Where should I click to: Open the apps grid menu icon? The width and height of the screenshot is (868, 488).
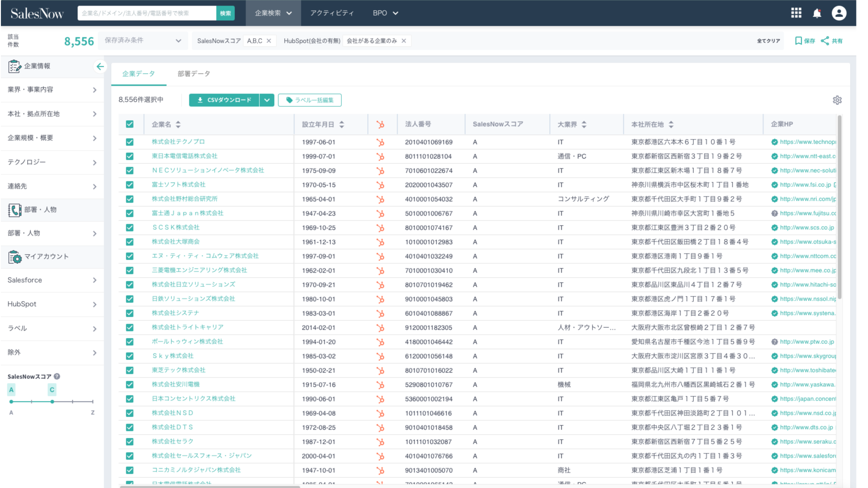(796, 13)
